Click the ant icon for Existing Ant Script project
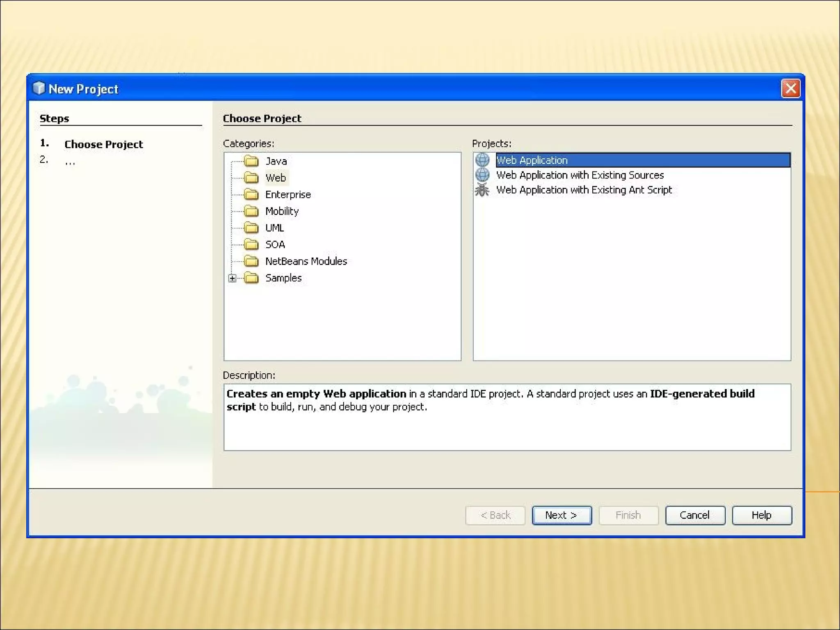Screen dimensions: 840x630 (x=482, y=190)
